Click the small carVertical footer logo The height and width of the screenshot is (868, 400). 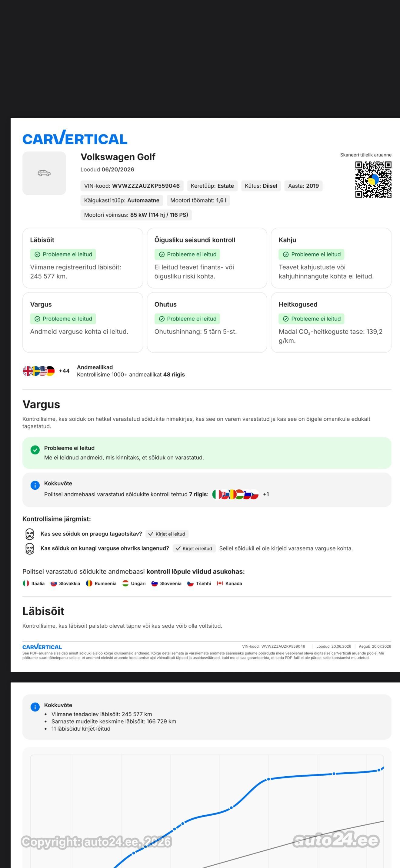click(x=42, y=647)
